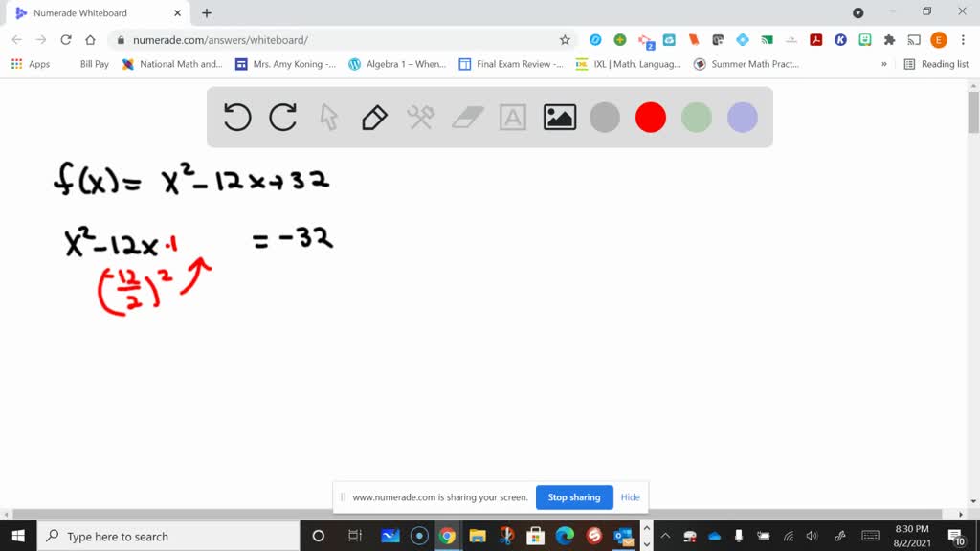Insert an image on whiteboard

559,117
